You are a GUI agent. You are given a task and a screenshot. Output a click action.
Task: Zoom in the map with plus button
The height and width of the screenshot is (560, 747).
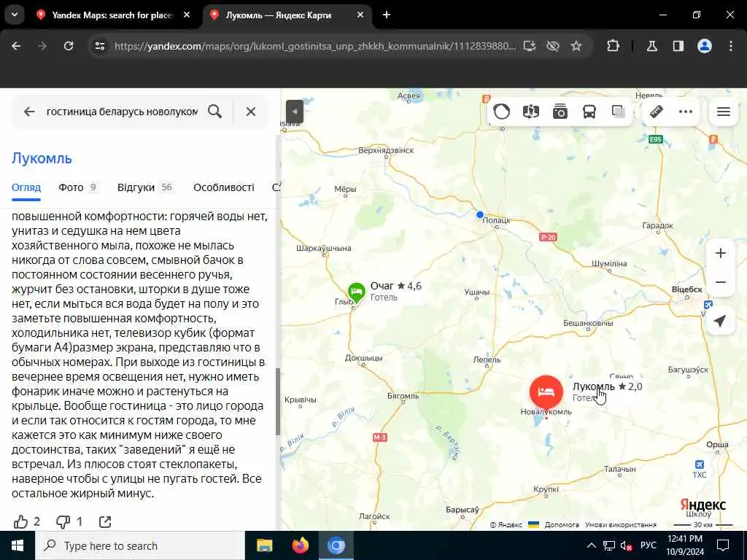click(x=720, y=253)
